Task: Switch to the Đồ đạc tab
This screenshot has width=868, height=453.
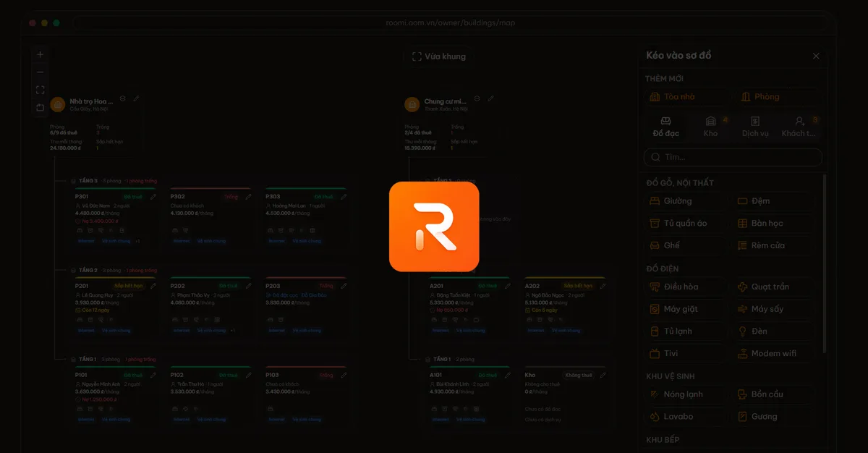Action: (x=665, y=127)
